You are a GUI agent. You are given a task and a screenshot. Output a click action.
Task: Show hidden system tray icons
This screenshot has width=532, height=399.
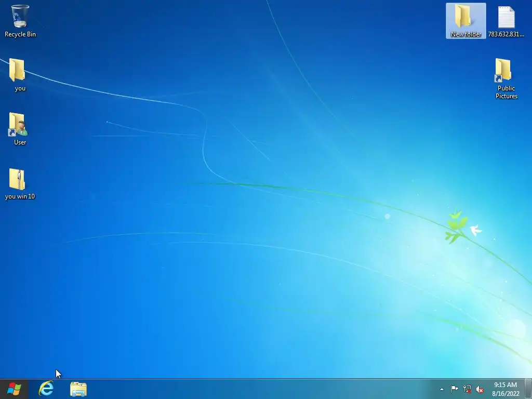pos(442,389)
